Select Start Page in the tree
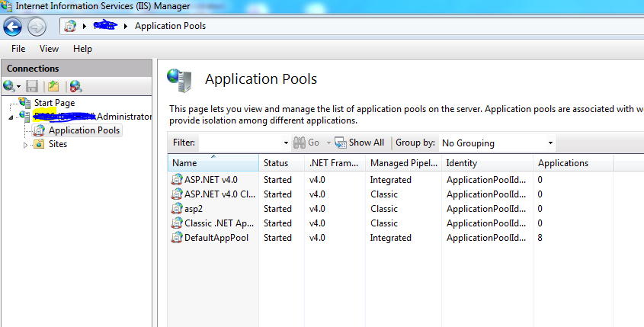Screen dimensions: 644x327 [x=54, y=103]
